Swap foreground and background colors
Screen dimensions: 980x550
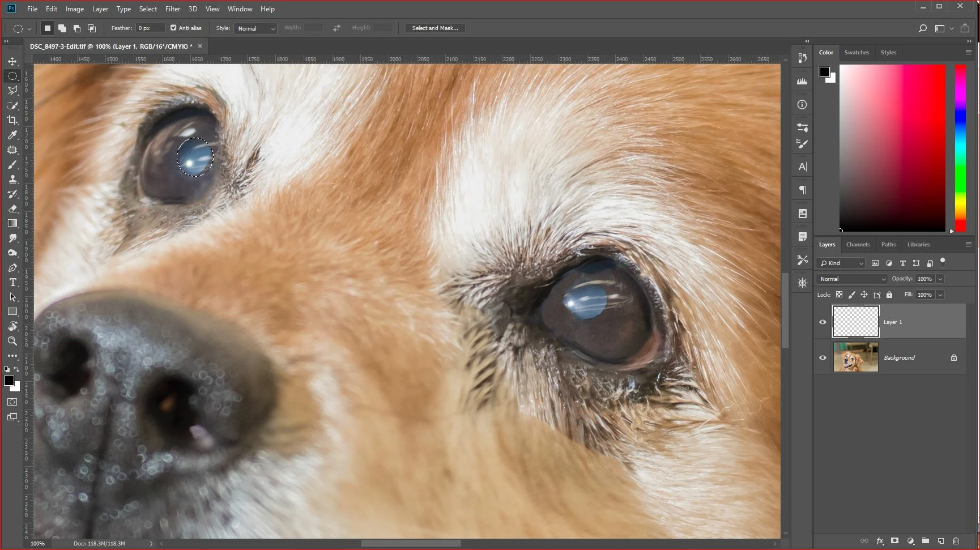(17, 369)
